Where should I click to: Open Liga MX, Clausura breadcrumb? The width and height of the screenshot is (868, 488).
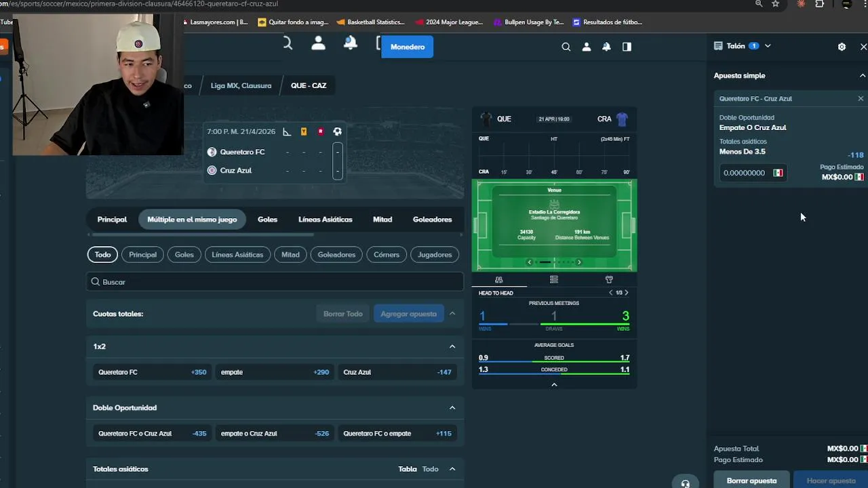tap(241, 85)
